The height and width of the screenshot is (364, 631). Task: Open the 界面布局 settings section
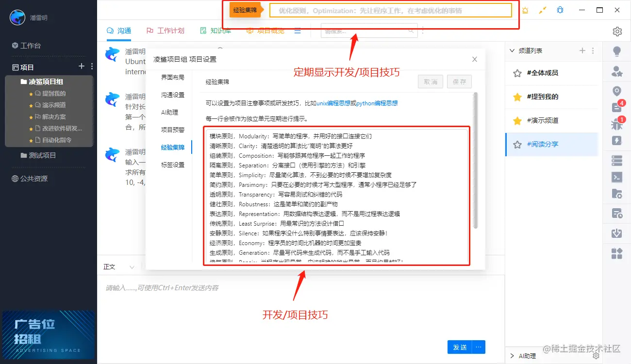(x=173, y=77)
